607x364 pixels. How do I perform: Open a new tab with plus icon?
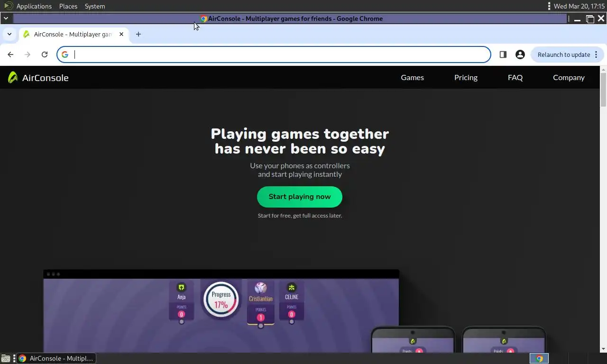138,34
